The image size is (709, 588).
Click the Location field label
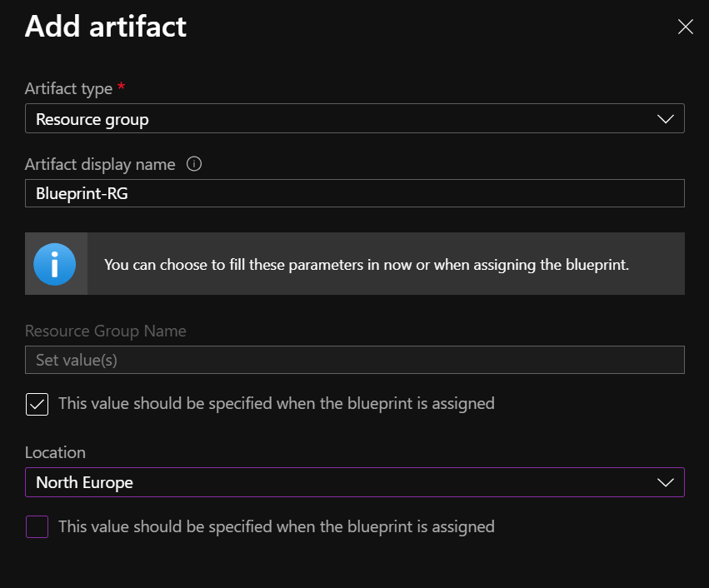55,452
